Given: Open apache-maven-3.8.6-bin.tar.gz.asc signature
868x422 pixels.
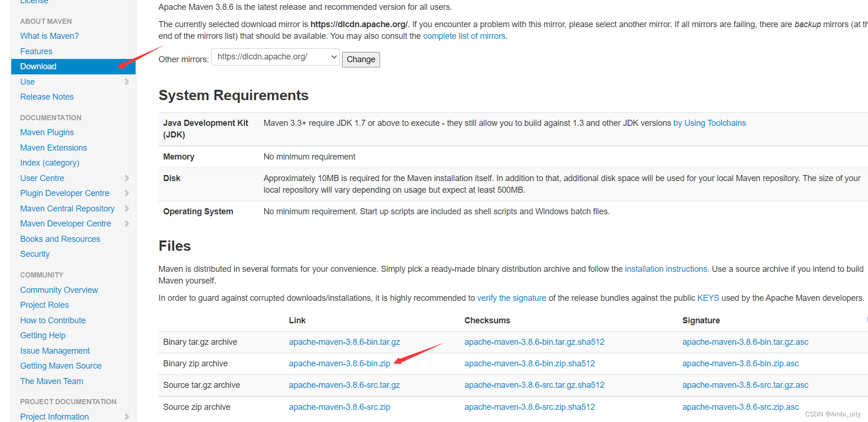Looking at the screenshot, I should click(746, 342).
